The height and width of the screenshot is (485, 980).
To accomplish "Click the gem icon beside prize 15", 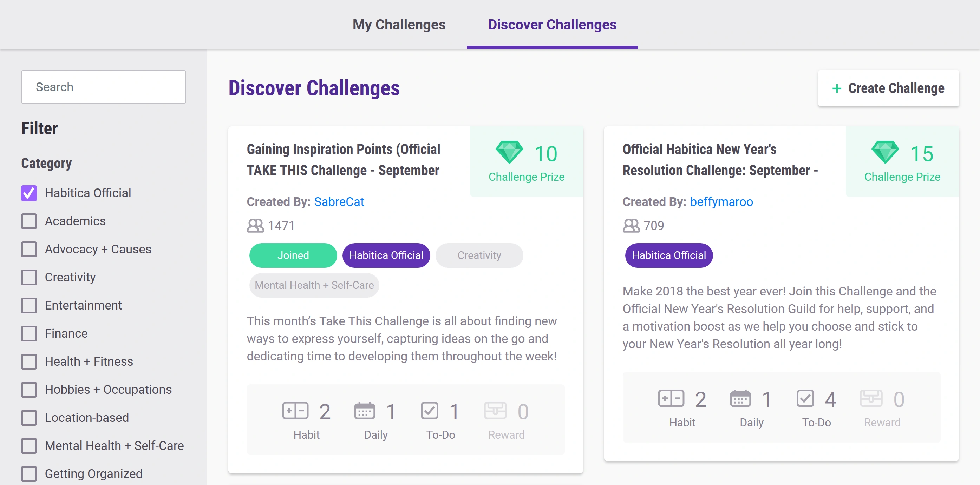I will 885,153.
